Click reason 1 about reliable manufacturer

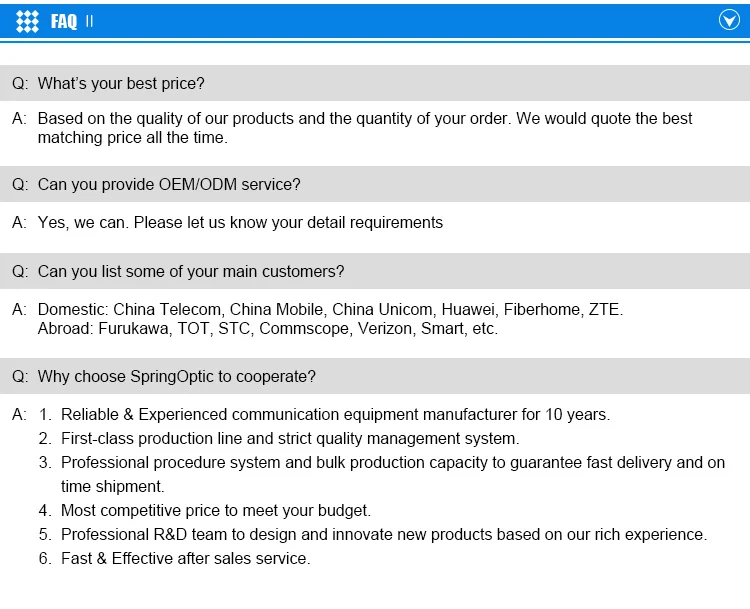335,414
